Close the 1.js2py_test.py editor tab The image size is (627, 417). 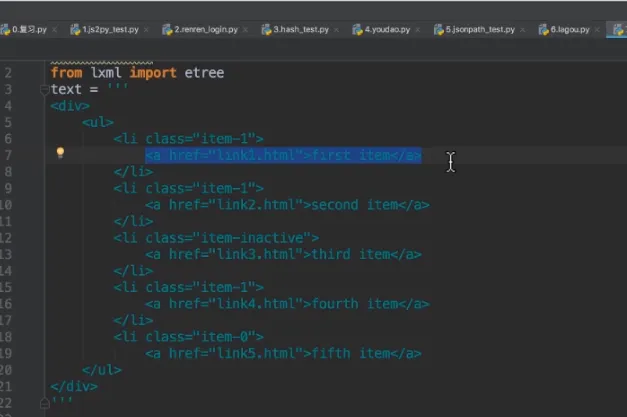[147, 30]
